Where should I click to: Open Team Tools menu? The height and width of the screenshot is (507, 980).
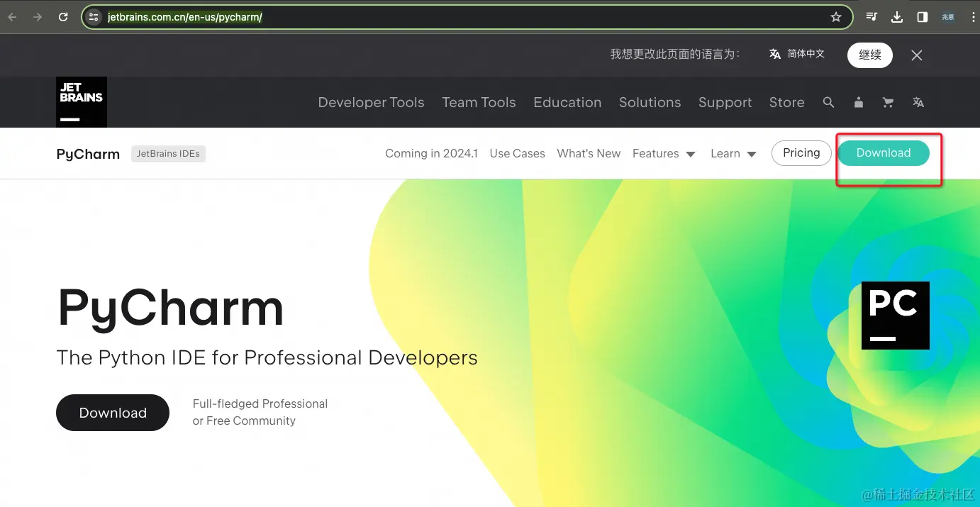pos(479,102)
